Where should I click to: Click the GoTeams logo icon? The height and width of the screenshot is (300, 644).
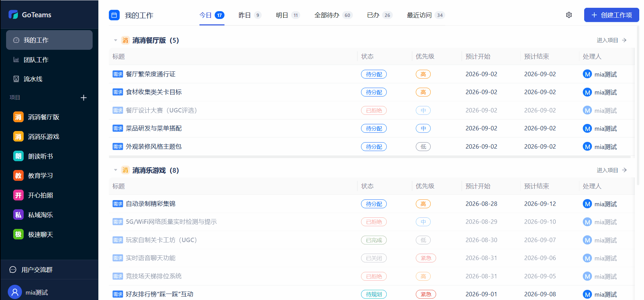(x=13, y=15)
